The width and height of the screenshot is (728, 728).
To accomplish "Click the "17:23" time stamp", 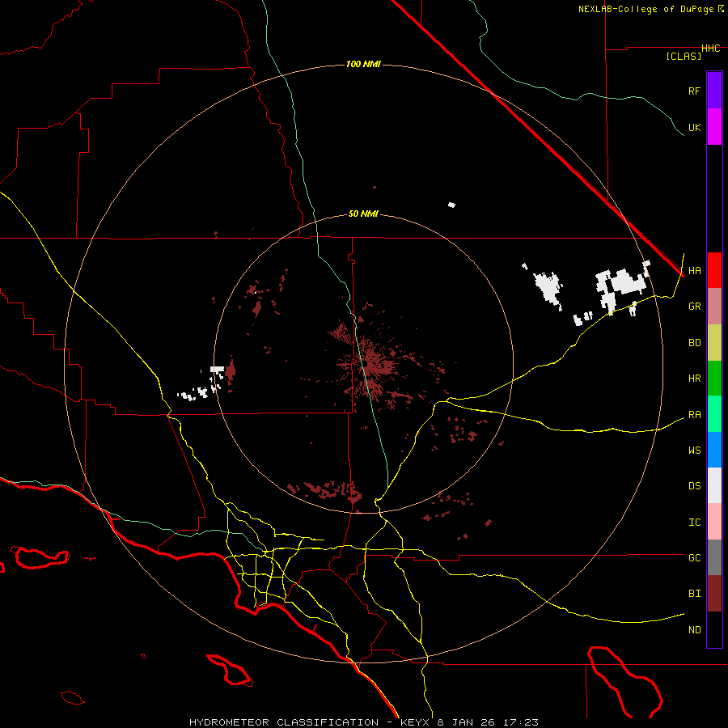I will click(521, 722).
